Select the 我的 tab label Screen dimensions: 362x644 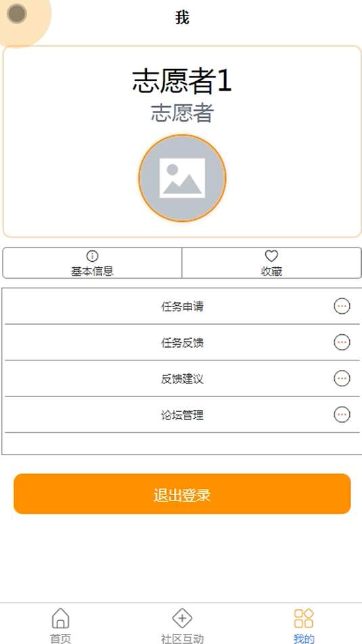click(304, 639)
